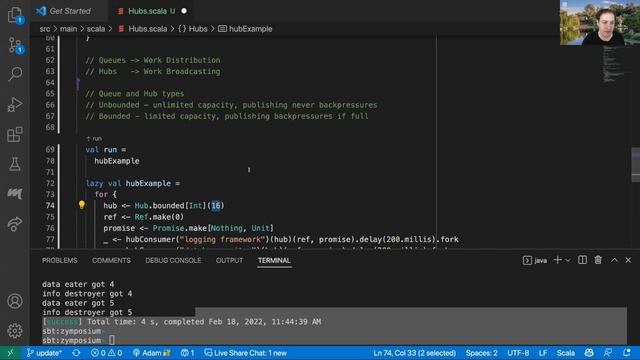Open the Manage gear menu

[15, 330]
